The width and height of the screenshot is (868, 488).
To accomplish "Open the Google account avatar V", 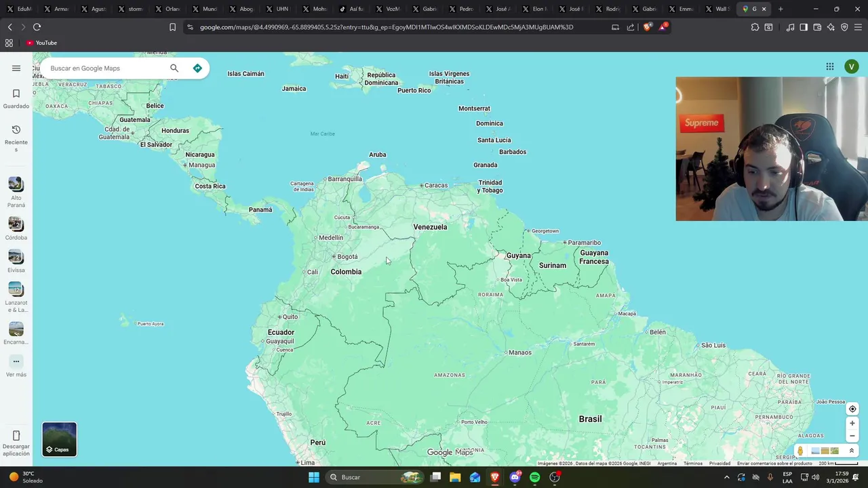I will pyautogui.click(x=852, y=66).
